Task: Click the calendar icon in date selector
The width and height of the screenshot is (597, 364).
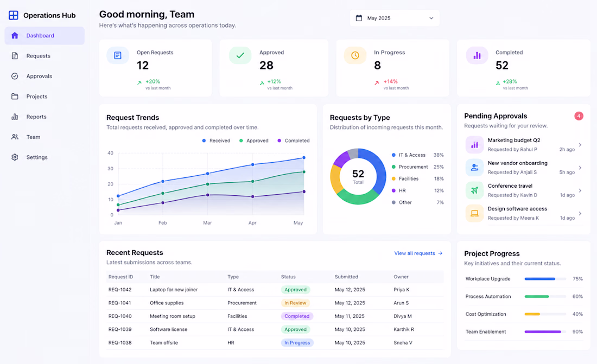Action: coord(359,18)
